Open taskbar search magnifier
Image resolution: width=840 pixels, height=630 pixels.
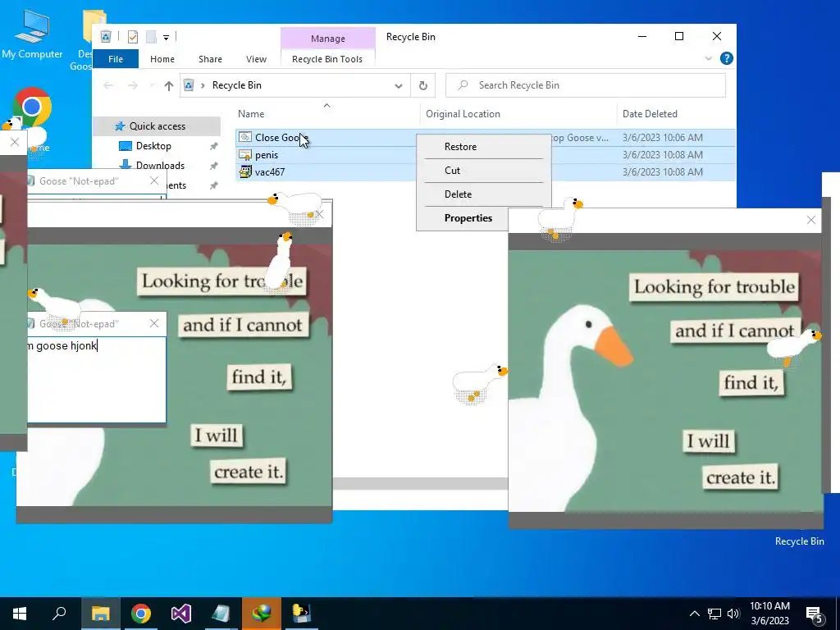tap(59, 614)
